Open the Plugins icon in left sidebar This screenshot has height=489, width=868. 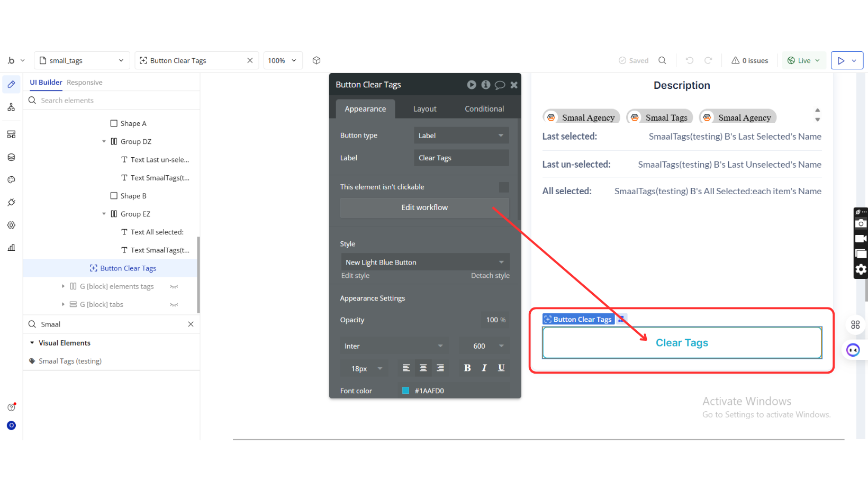[11, 203]
